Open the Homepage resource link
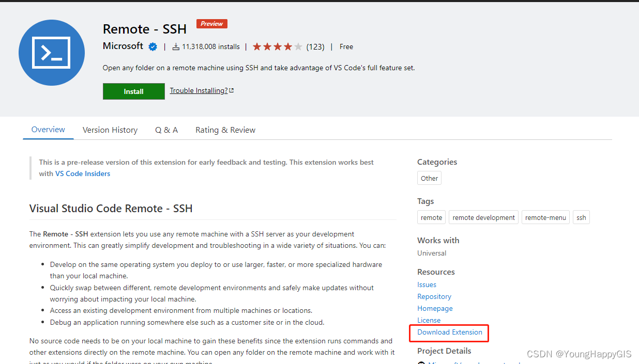Viewport: 639px width, 364px height. click(x=435, y=309)
